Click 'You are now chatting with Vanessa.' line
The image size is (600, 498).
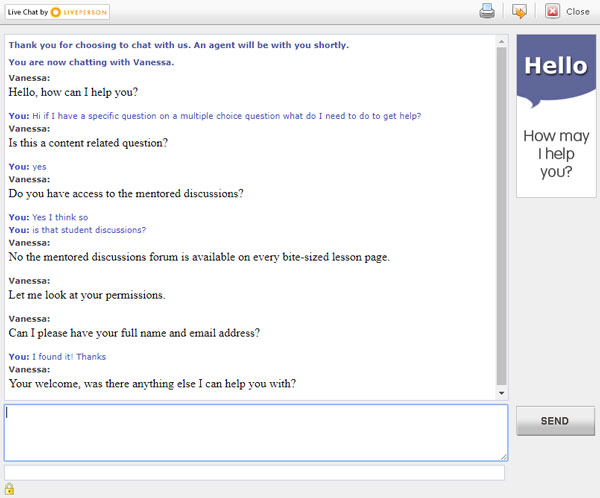[x=91, y=62]
